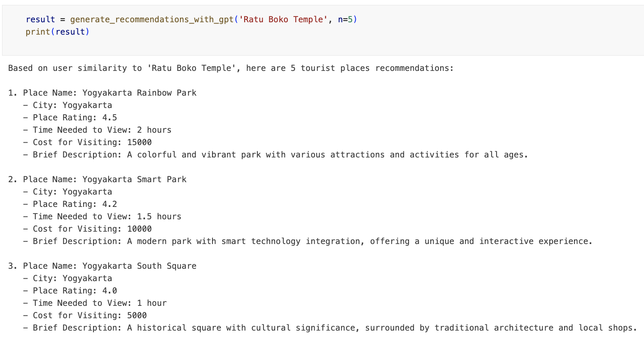Click the result variable being assigned

tap(40, 19)
